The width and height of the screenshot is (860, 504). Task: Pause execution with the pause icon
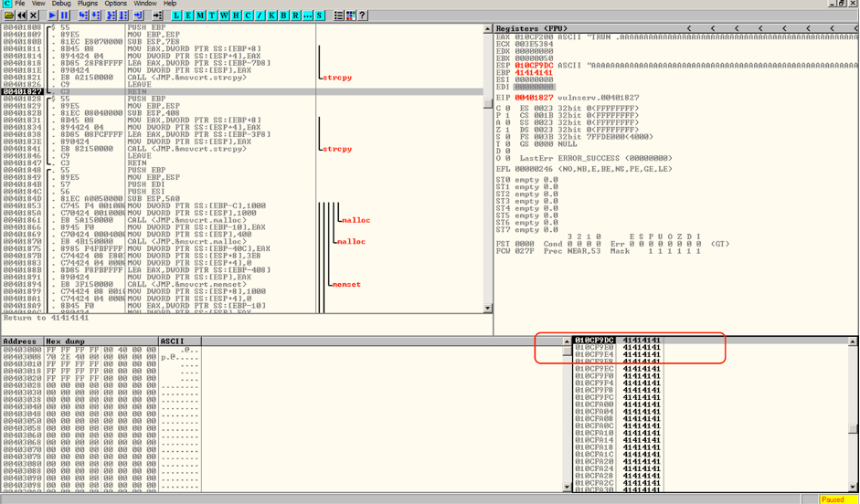[64, 16]
